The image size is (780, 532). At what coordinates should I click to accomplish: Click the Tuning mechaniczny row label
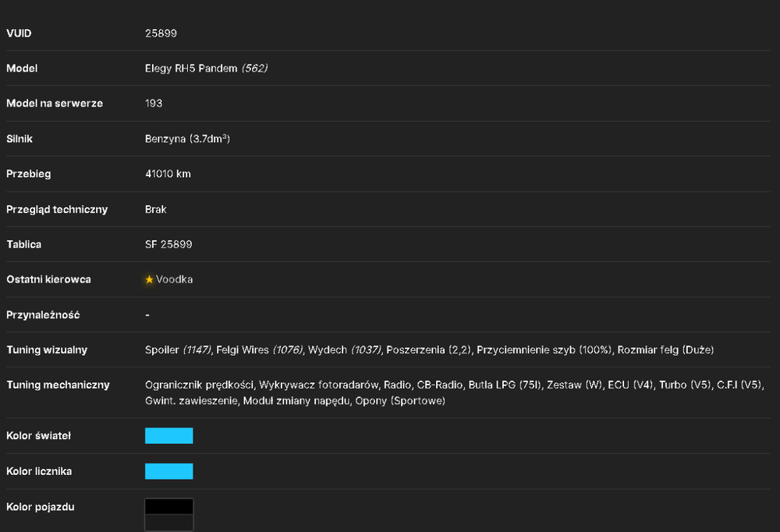click(x=58, y=385)
